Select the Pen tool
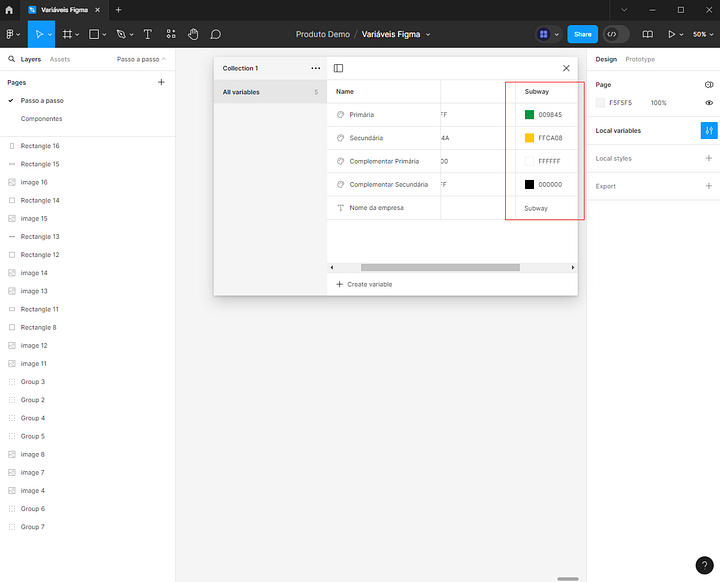The width and height of the screenshot is (720, 582). 121,34
